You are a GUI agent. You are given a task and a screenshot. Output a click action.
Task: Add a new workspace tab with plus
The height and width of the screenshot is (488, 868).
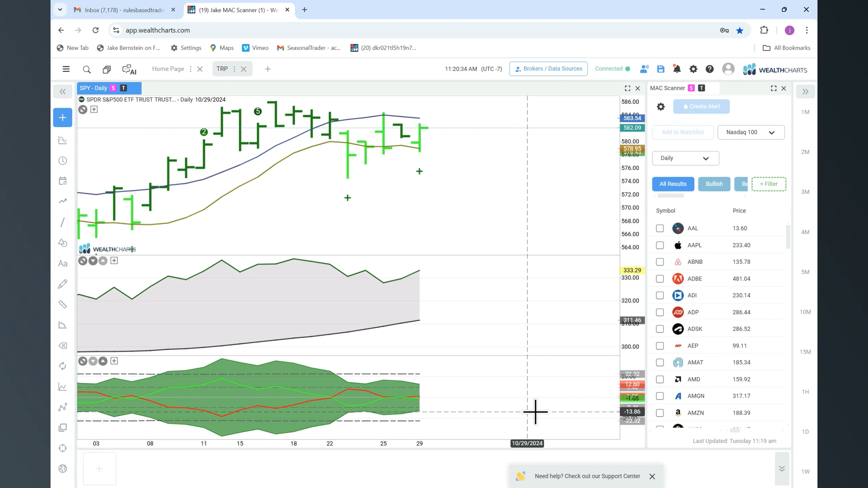[268, 69]
